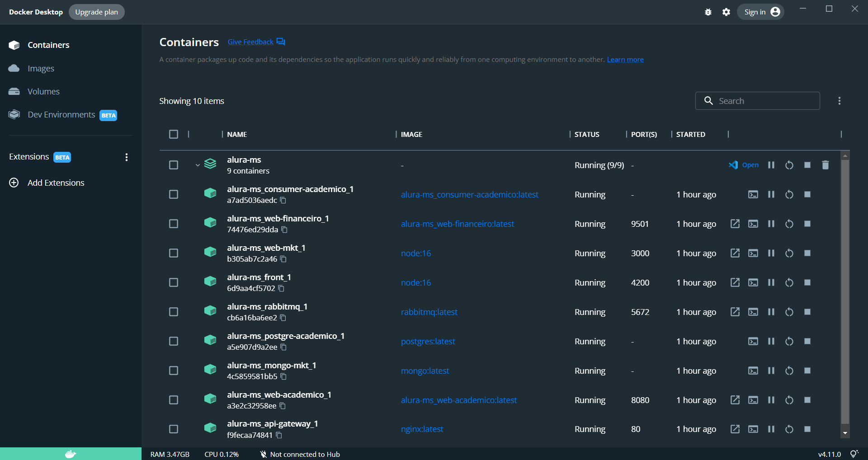The width and height of the screenshot is (868, 460).
Task: Select alura-ms_rabbitmq_1 checkbox
Action: (174, 312)
